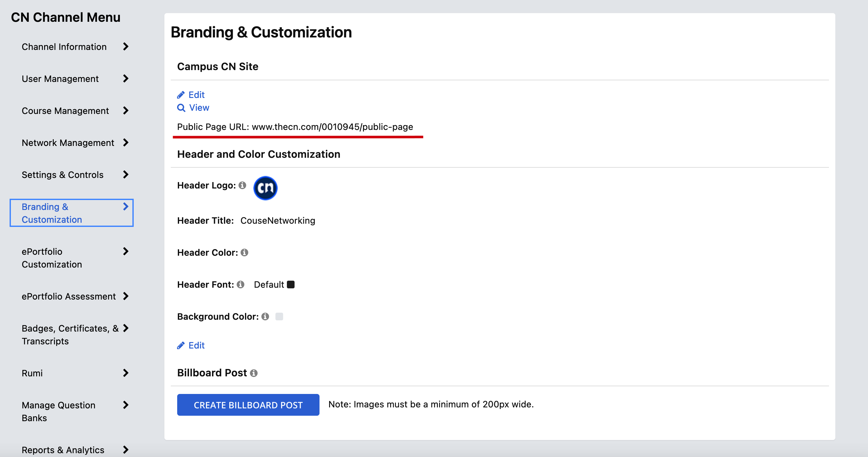Click the Header Color label
The image size is (868, 457).
208,253
